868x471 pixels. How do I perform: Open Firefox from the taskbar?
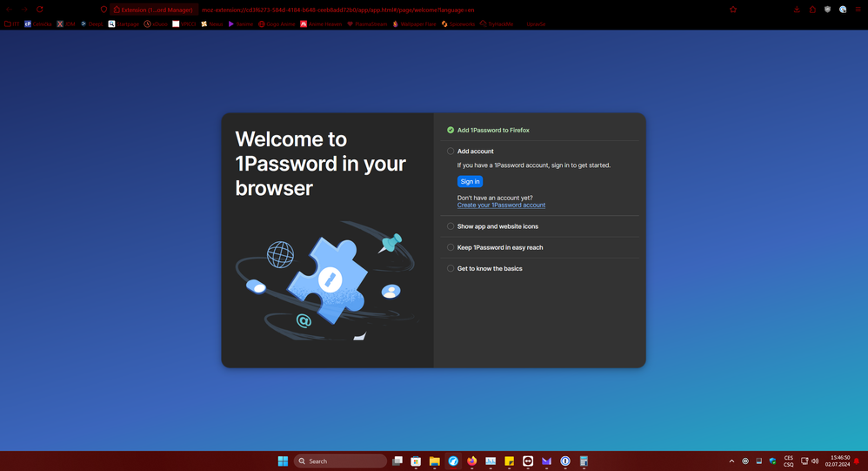(471, 461)
